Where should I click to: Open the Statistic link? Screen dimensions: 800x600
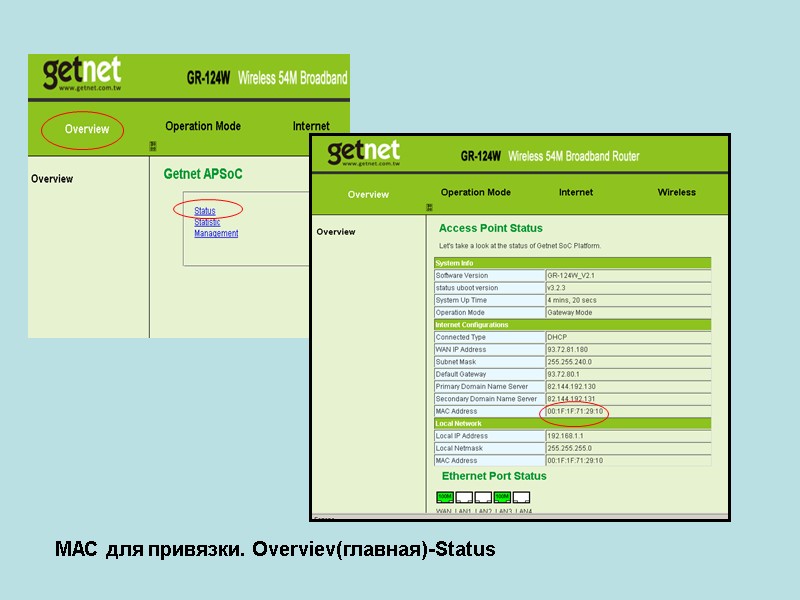[x=207, y=222]
